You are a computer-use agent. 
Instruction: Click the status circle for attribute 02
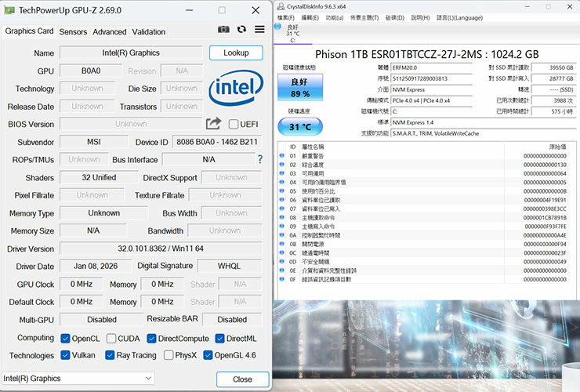click(x=282, y=165)
